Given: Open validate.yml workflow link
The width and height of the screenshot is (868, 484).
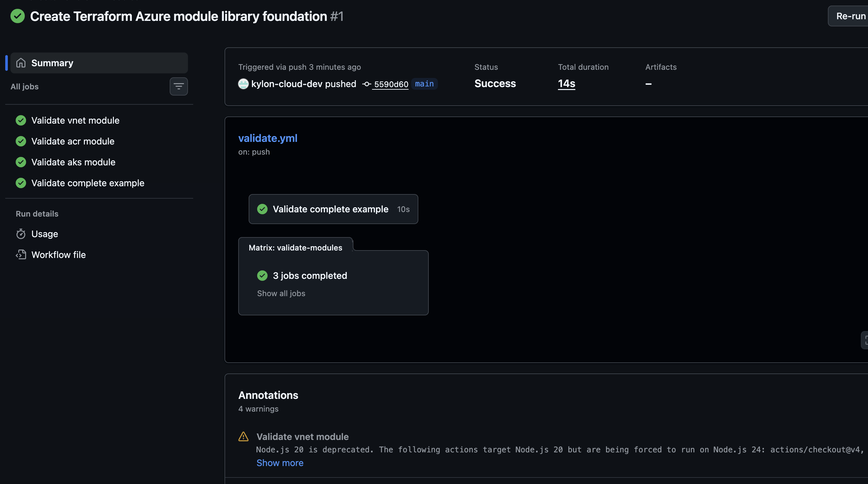Looking at the screenshot, I should 268,138.
